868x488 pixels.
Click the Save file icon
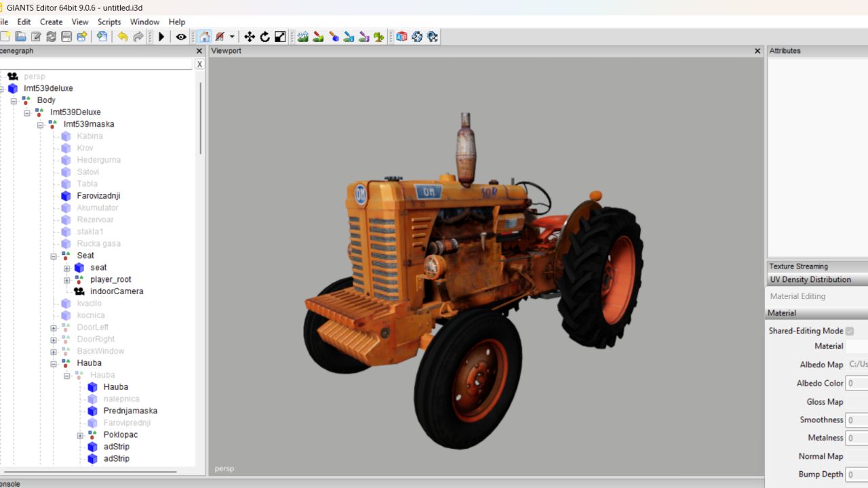click(x=66, y=37)
